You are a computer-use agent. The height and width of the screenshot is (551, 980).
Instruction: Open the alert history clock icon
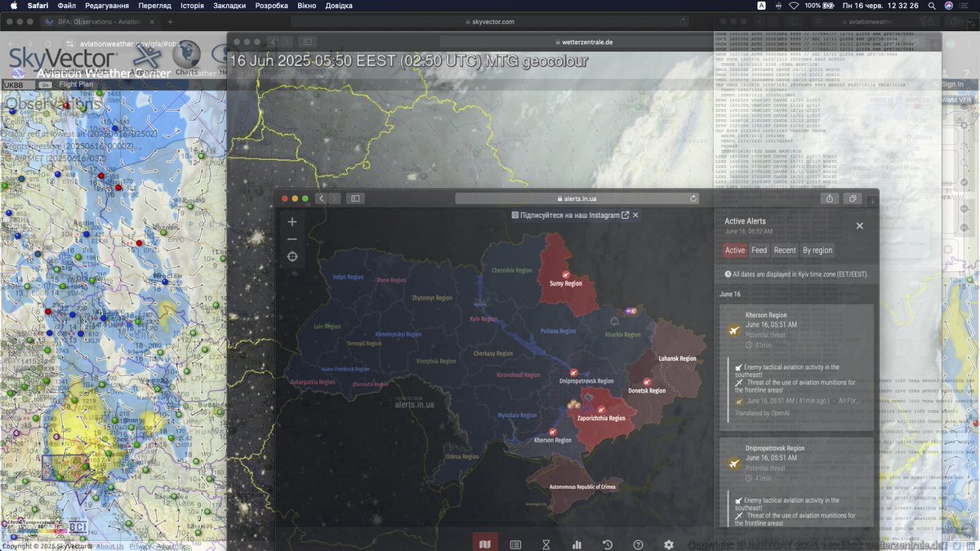click(608, 544)
